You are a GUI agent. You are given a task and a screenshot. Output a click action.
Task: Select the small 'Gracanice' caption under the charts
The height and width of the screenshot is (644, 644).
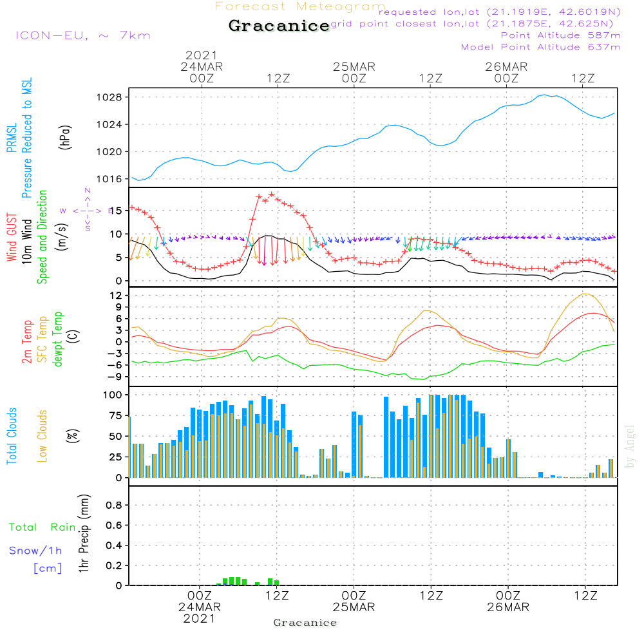point(305,623)
